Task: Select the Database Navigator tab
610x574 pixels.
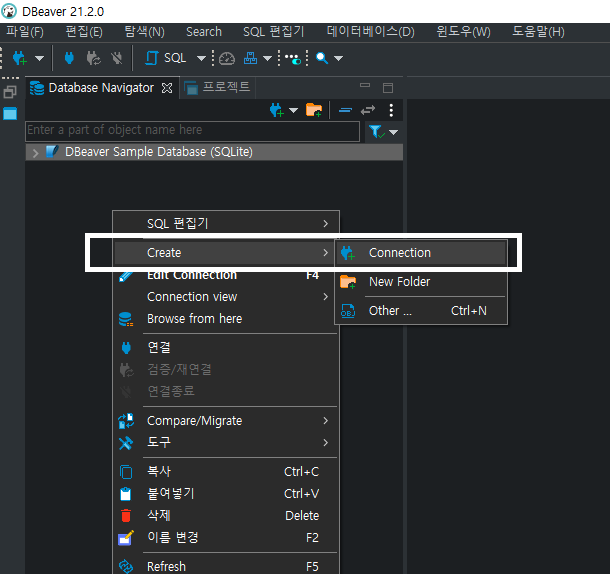Action: coord(101,88)
